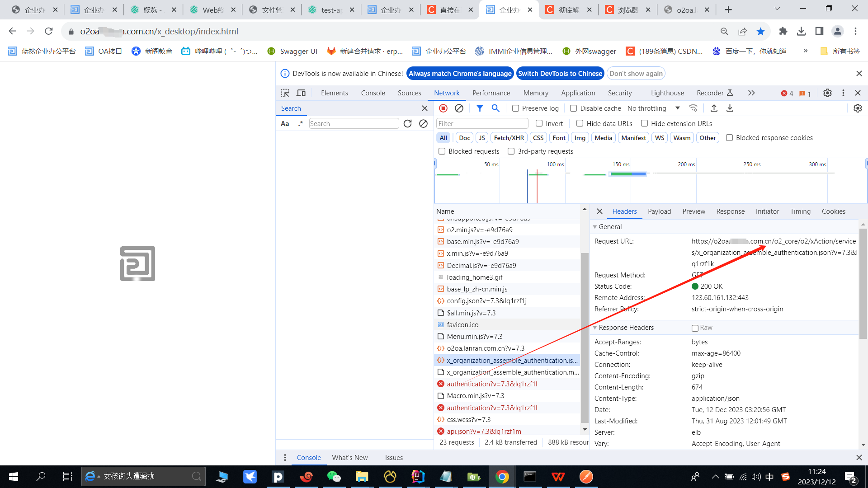Toggle the network filter funnel icon

(480, 108)
